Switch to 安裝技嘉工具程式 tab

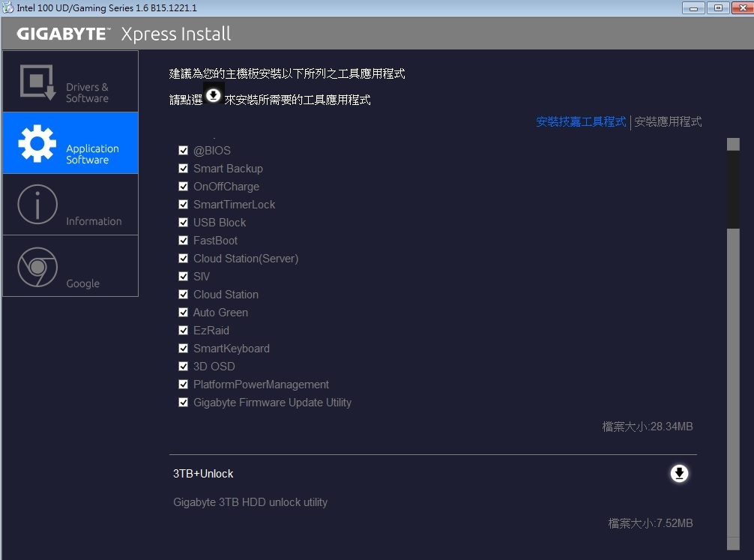[x=581, y=121]
